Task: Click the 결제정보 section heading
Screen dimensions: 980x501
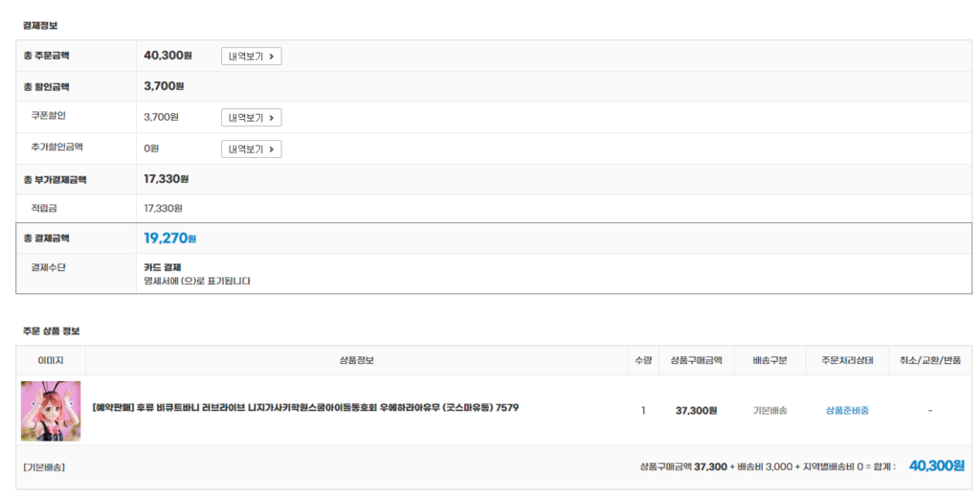Action: (x=40, y=26)
